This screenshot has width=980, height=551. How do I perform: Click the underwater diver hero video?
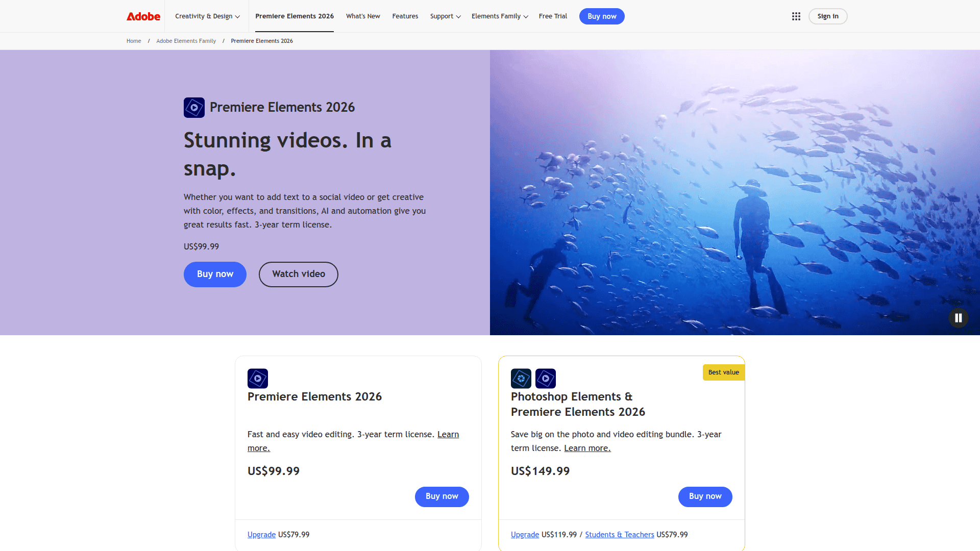pyautogui.click(x=735, y=192)
